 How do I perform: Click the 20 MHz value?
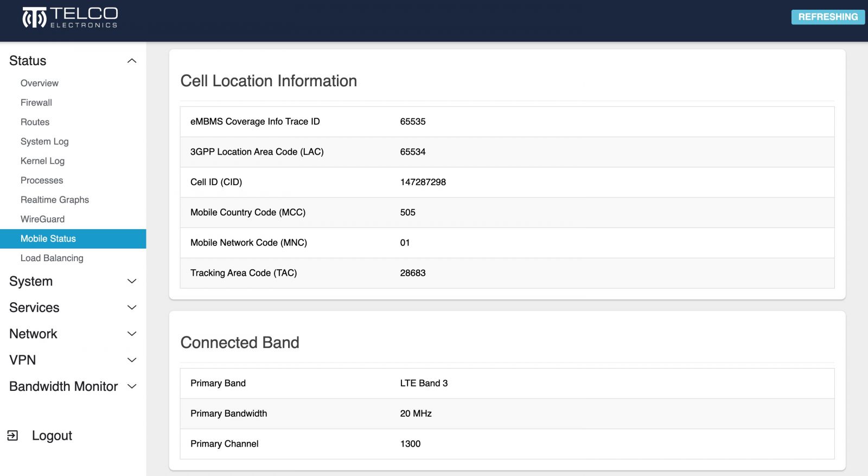[x=416, y=414]
